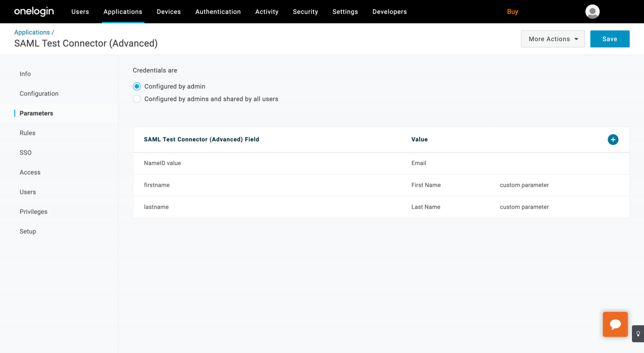Select Configured by admin radio option
The width and height of the screenshot is (644, 353).
coord(137,86)
